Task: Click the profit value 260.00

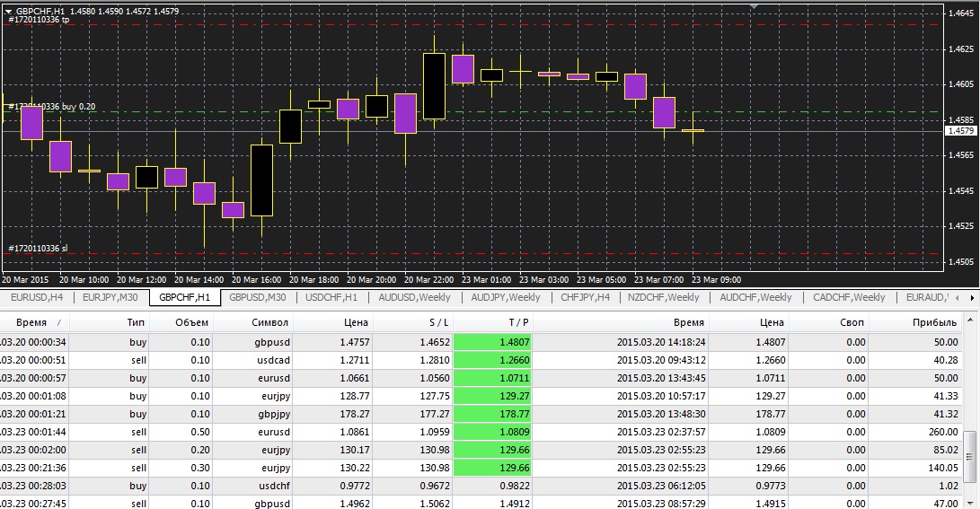Action: coord(943,432)
